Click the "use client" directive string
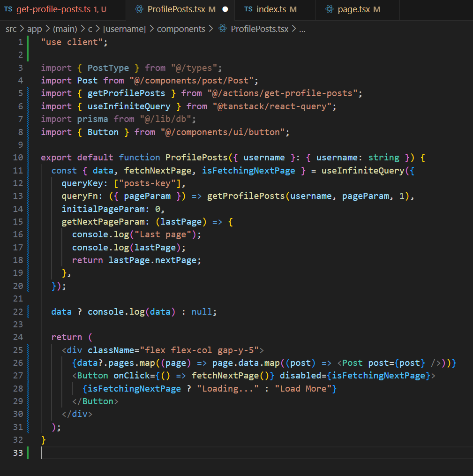This screenshot has width=473, height=476. point(72,42)
